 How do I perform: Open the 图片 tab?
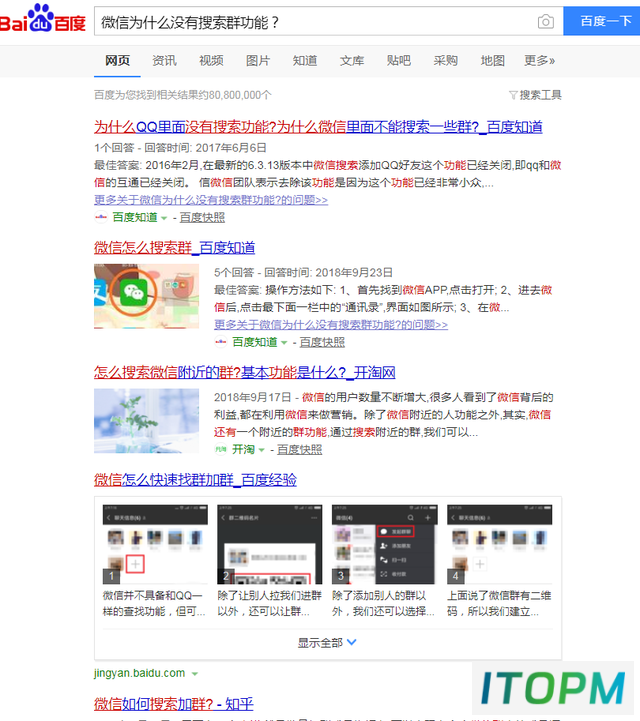258,61
